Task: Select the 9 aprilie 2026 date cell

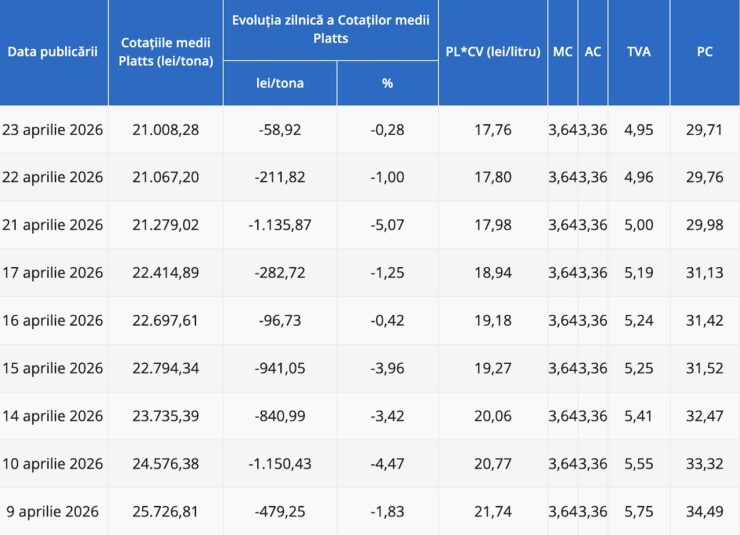Action: click(x=53, y=511)
